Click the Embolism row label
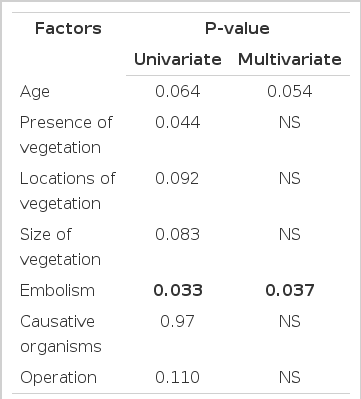Screen dimensions: 361x399 (57, 290)
